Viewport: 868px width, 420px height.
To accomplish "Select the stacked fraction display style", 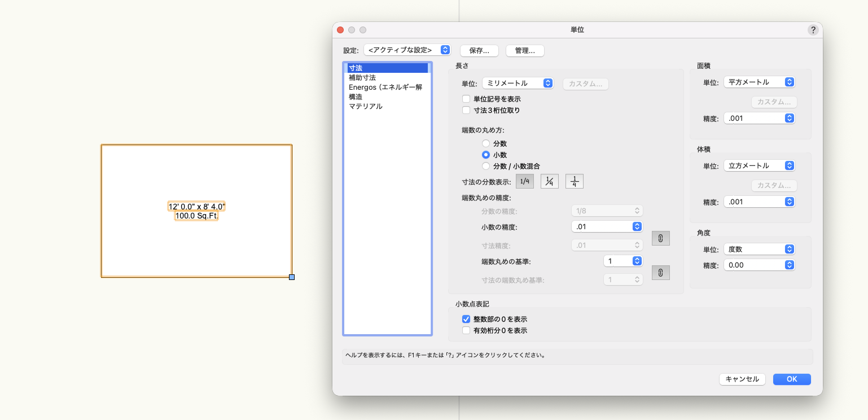I will (575, 181).
